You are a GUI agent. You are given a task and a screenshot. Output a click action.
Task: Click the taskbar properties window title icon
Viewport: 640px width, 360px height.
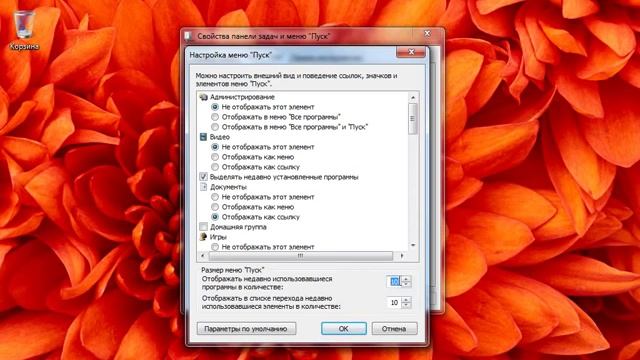(x=188, y=36)
